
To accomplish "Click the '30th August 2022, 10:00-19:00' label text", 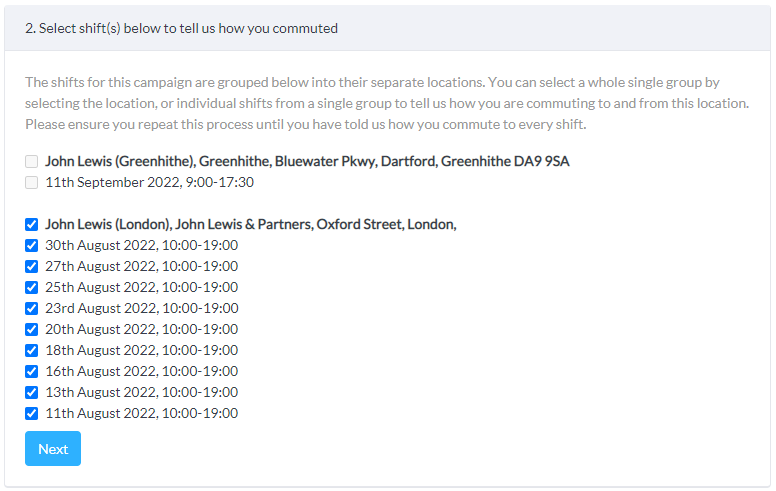I will pyautogui.click(x=141, y=245).
